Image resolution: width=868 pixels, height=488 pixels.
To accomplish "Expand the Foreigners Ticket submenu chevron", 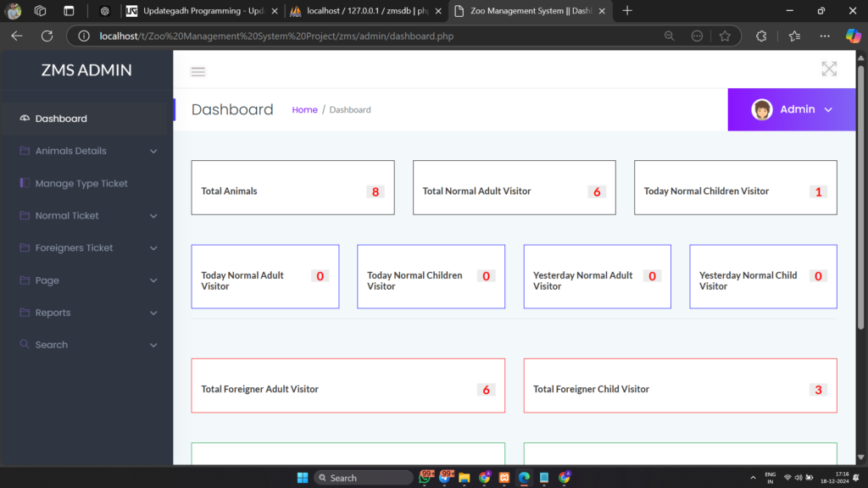I will coord(153,248).
